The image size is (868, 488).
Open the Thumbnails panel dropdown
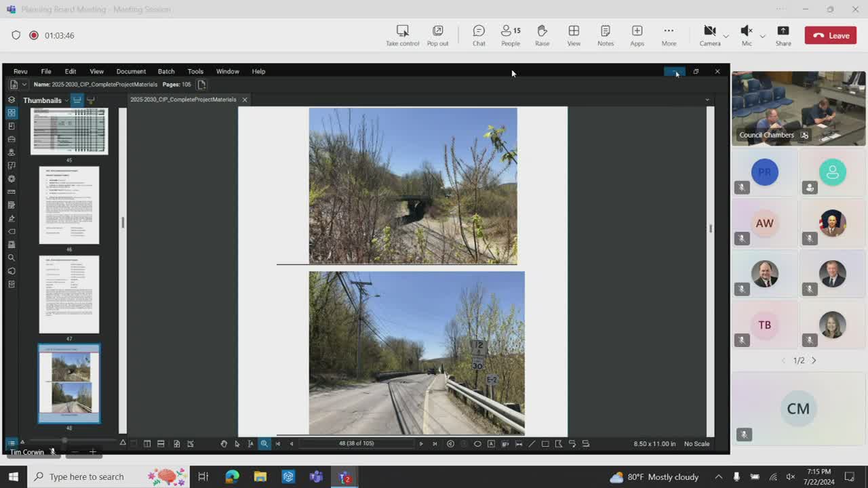pyautogui.click(x=66, y=100)
